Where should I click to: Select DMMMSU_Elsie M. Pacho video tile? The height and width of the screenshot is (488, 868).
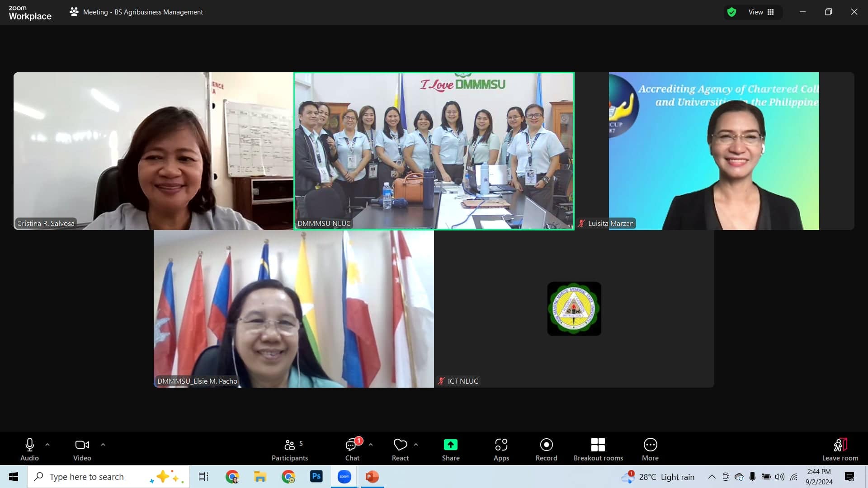[x=294, y=309]
